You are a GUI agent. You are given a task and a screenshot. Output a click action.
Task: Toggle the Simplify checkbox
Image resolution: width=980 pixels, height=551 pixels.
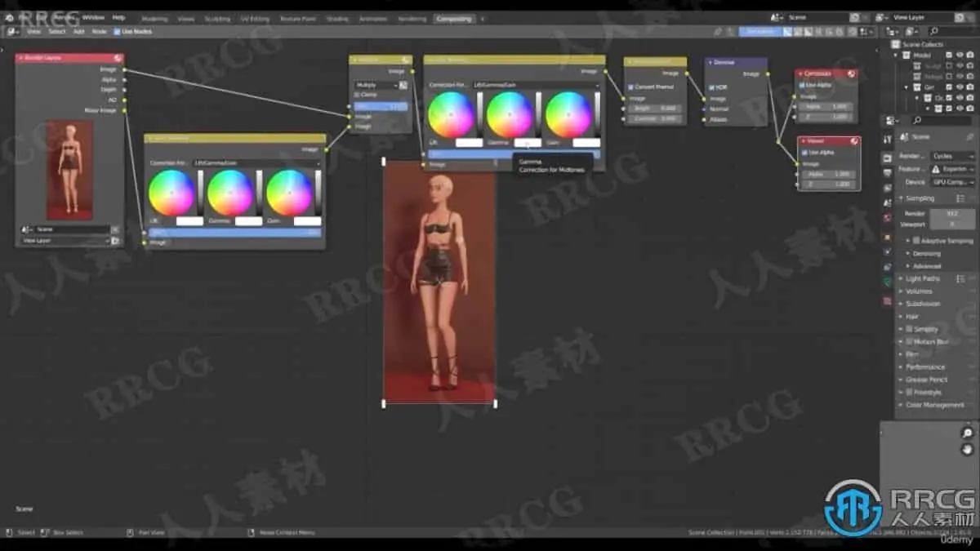[x=910, y=329]
